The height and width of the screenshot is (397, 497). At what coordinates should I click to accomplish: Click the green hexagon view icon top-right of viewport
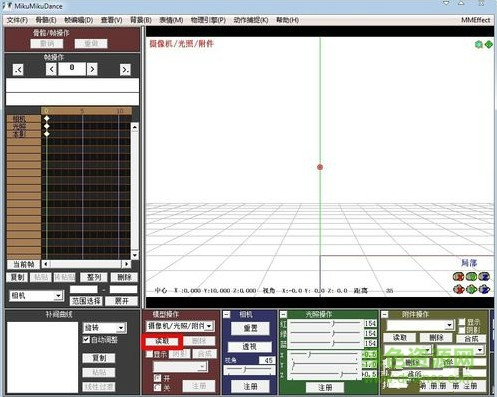click(x=479, y=44)
